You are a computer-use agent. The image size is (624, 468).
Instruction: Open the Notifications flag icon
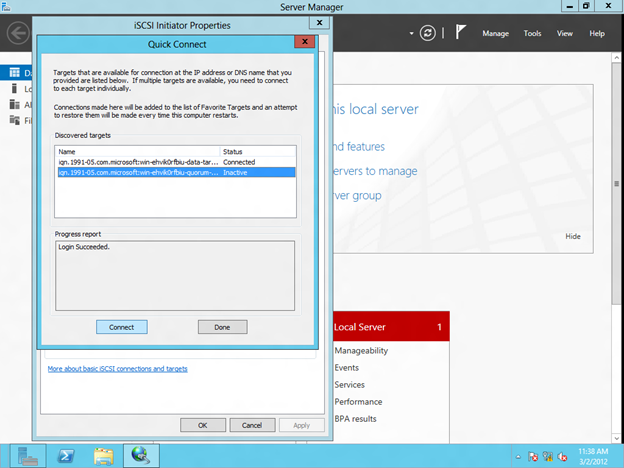(460, 33)
